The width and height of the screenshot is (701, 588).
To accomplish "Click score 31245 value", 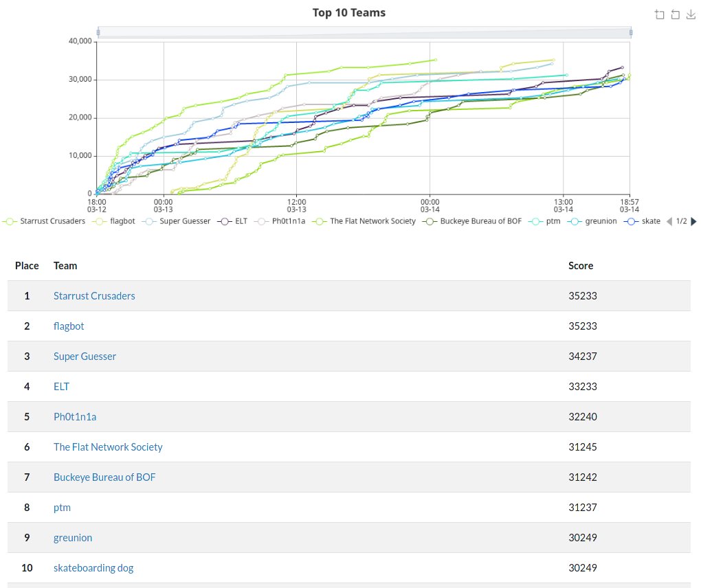I will pos(583,446).
